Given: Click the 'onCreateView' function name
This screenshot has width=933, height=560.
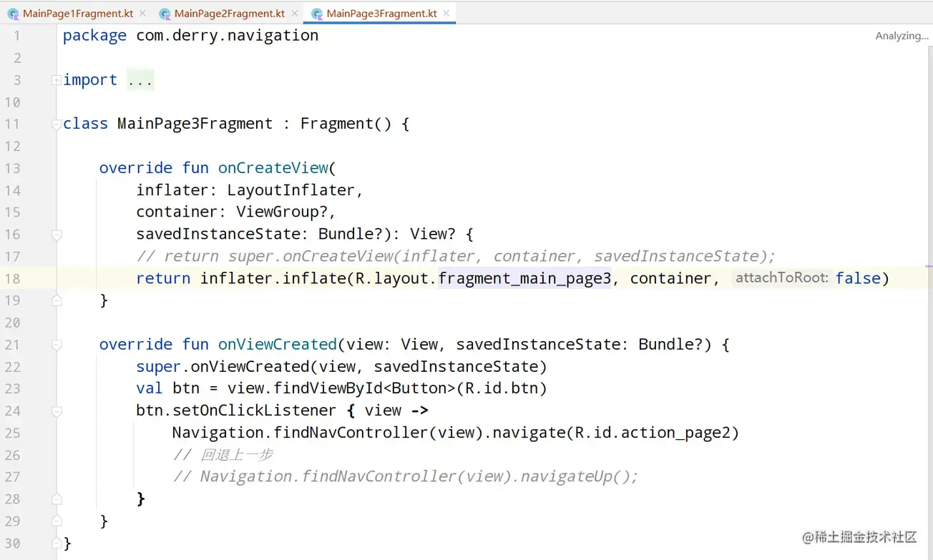Looking at the screenshot, I should point(273,168).
